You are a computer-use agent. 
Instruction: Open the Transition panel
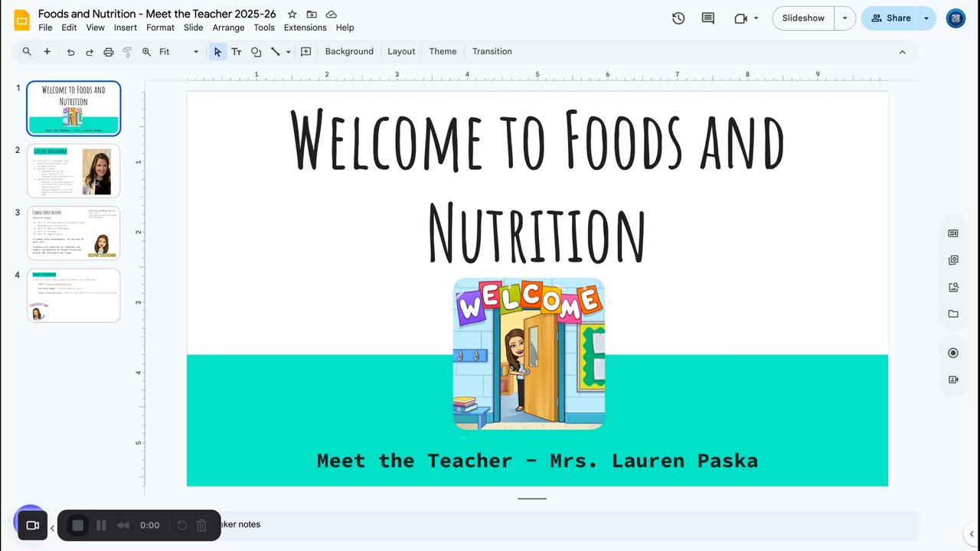tap(492, 51)
